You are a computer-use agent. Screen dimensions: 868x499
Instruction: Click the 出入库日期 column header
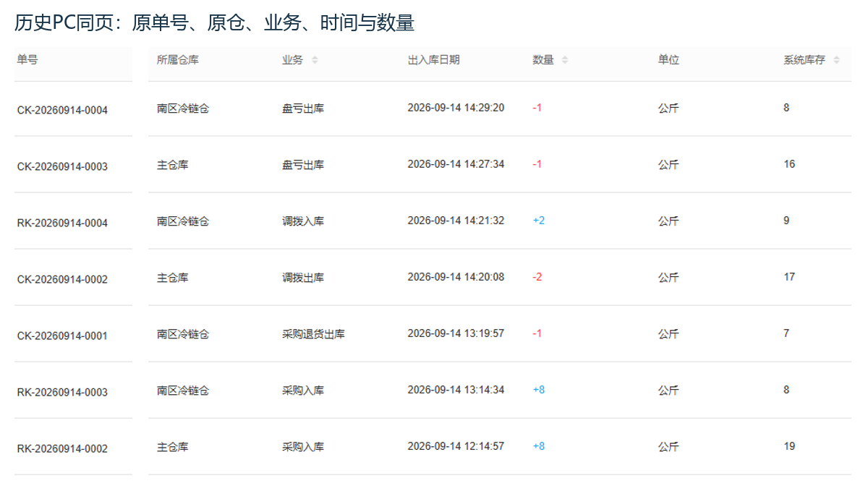[433, 60]
